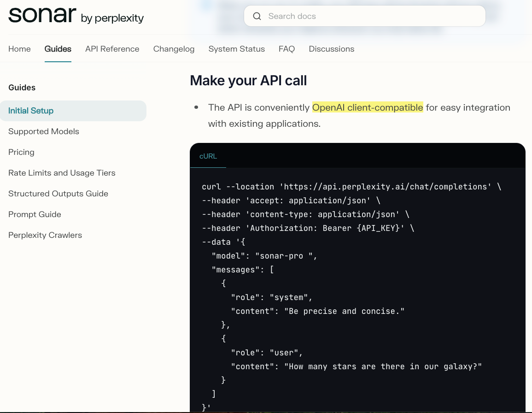Open the API Reference tab
The image size is (532, 413).
112,49
